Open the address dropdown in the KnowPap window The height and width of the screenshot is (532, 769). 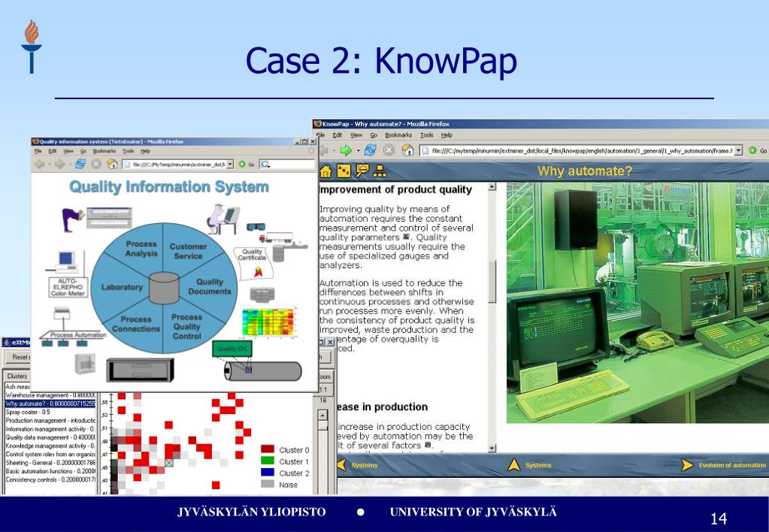coord(739,150)
